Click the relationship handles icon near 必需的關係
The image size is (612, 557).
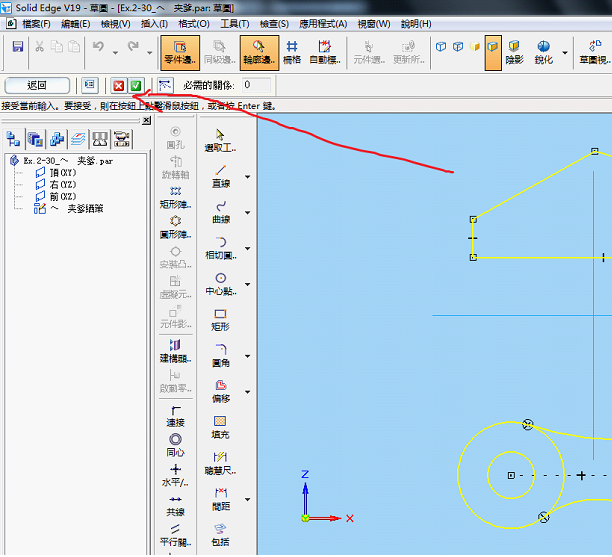[x=165, y=85]
